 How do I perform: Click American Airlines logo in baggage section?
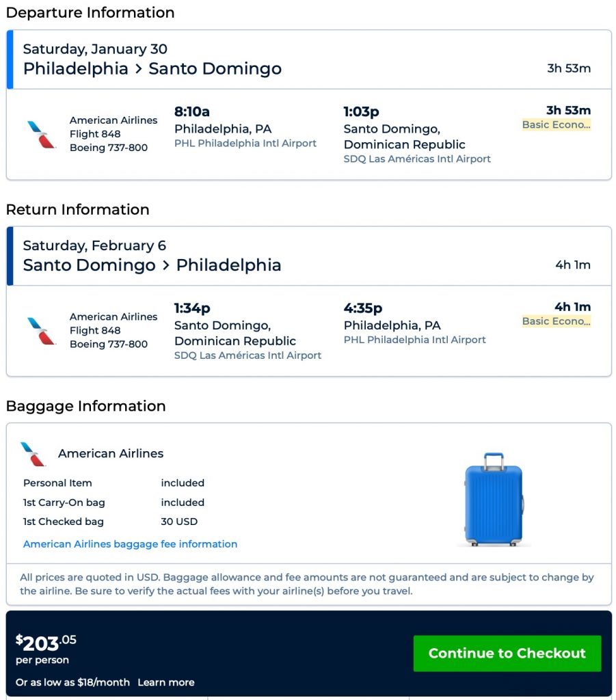pos(33,454)
